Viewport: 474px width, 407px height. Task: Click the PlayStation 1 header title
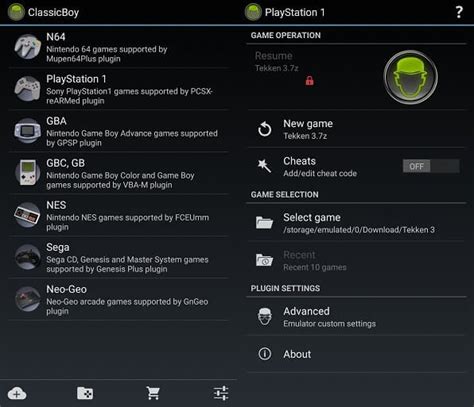(x=295, y=12)
